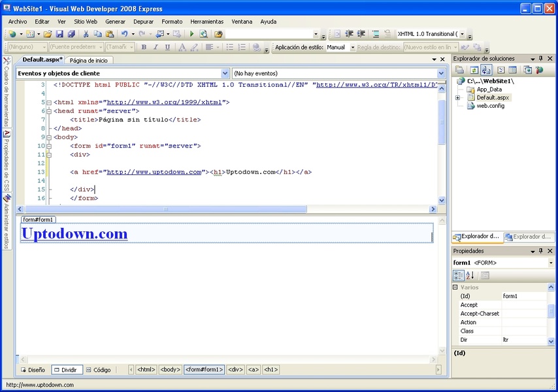Refresh the Solution Explorer with the refresh icon
The height and width of the screenshot is (392, 558).
(474, 70)
